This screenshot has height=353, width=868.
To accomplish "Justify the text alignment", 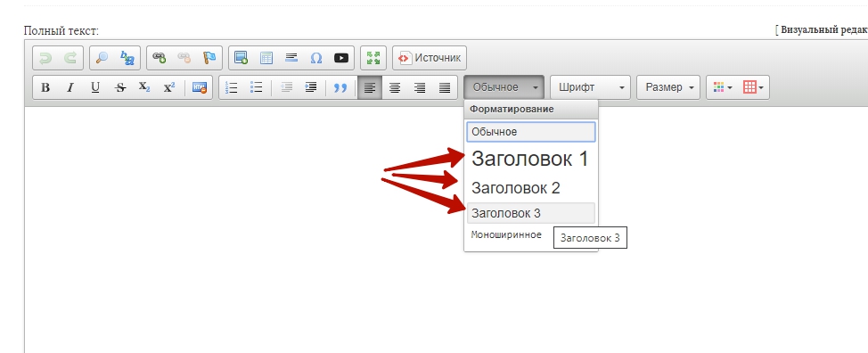I will [x=445, y=87].
